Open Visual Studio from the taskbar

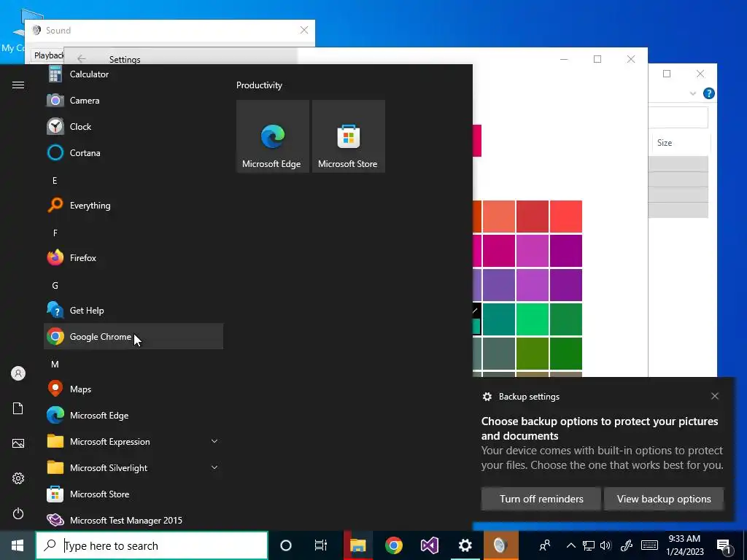coord(429,545)
